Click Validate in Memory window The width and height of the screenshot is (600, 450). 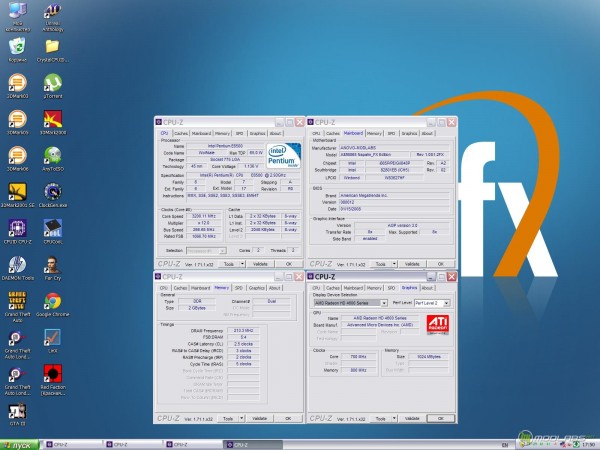(x=260, y=418)
